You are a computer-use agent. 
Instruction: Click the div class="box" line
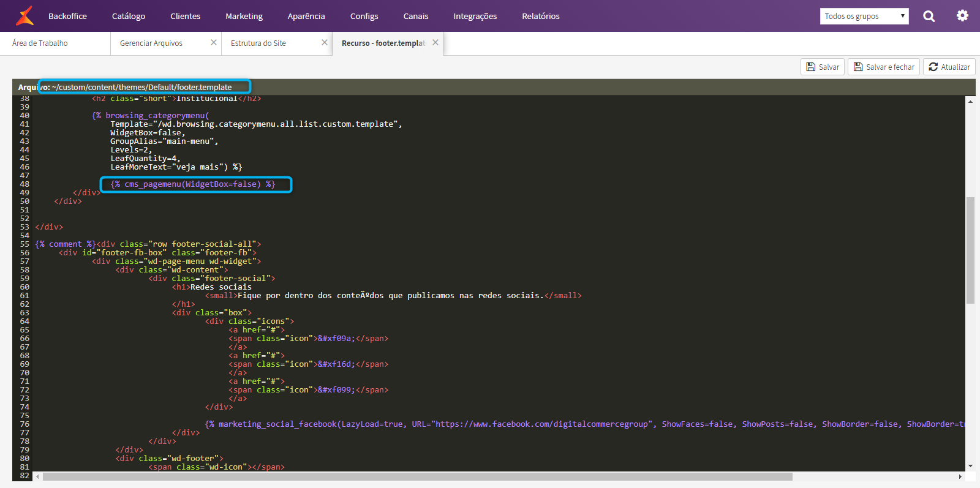(212, 312)
